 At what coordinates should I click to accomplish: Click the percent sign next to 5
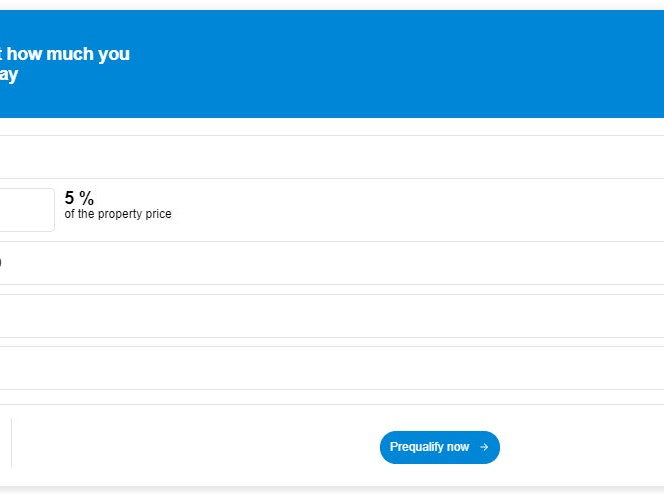87,198
